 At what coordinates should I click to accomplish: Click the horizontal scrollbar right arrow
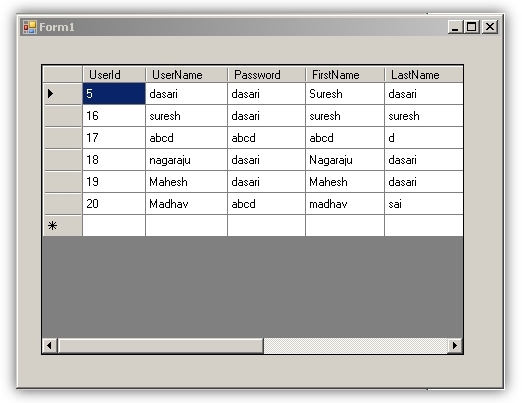(455, 345)
